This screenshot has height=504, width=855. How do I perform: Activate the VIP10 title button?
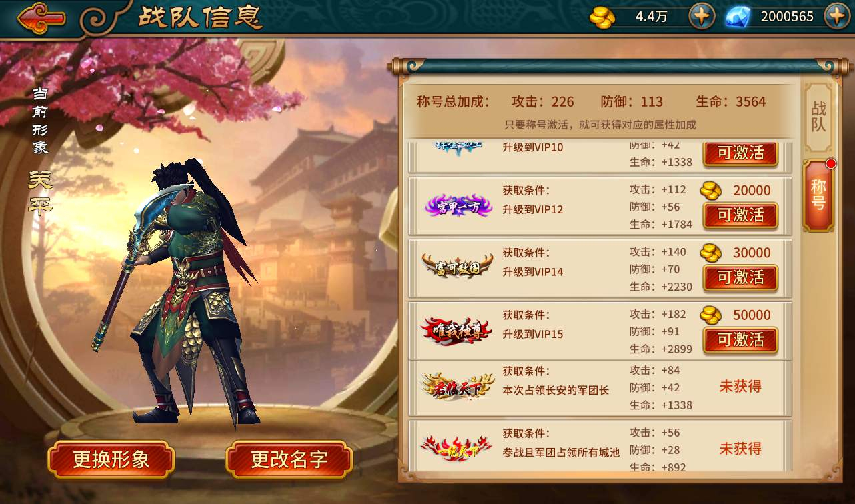(740, 153)
